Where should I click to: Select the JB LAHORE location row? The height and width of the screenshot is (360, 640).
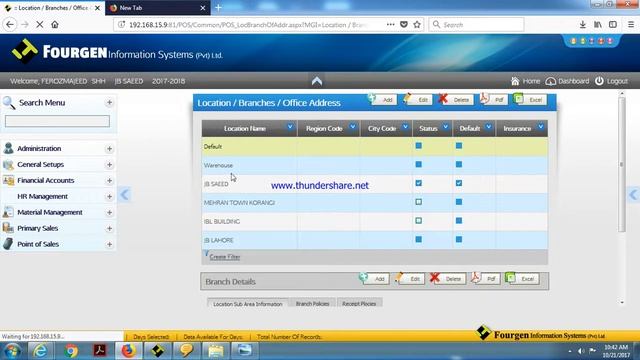(375, 240)
